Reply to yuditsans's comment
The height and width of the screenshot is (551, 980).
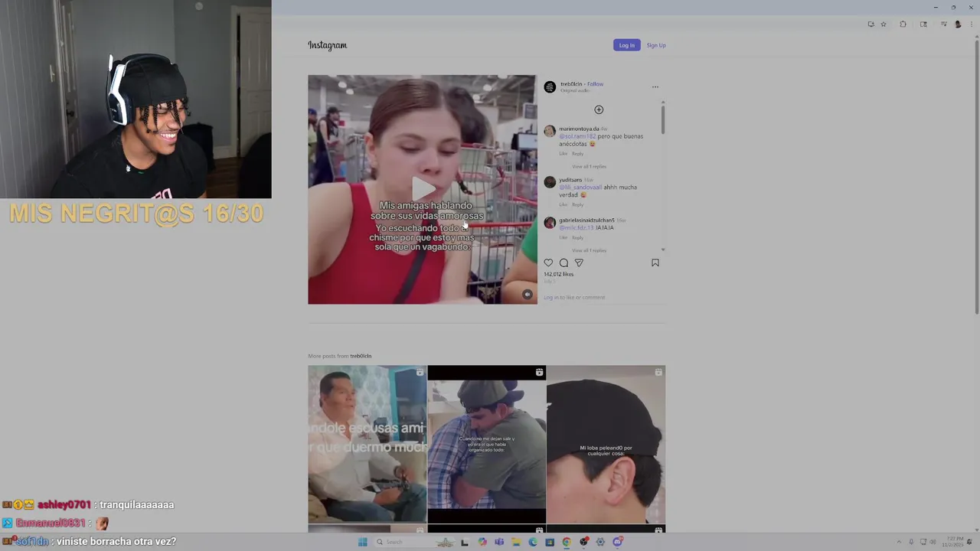[x=577, y=204]
